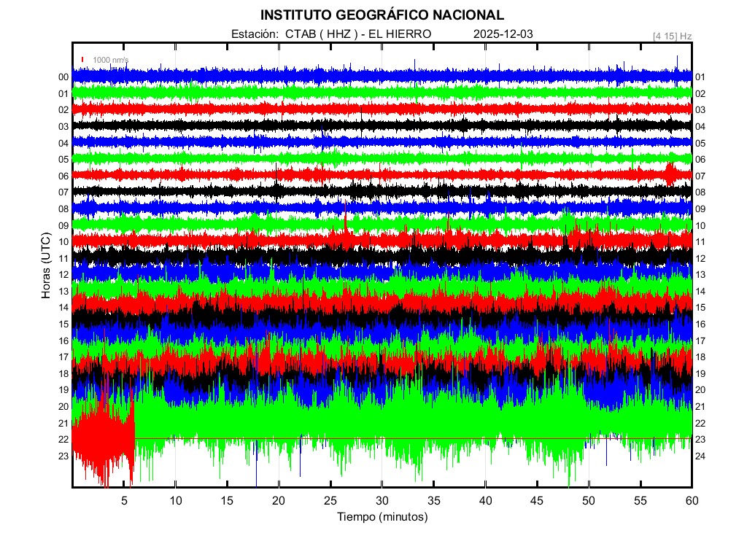The height and width of the screenshot is (560, 747).
Task: Select the "Tiempo (minutos)" horizontal axis label
Action: [x=382, y=517]
